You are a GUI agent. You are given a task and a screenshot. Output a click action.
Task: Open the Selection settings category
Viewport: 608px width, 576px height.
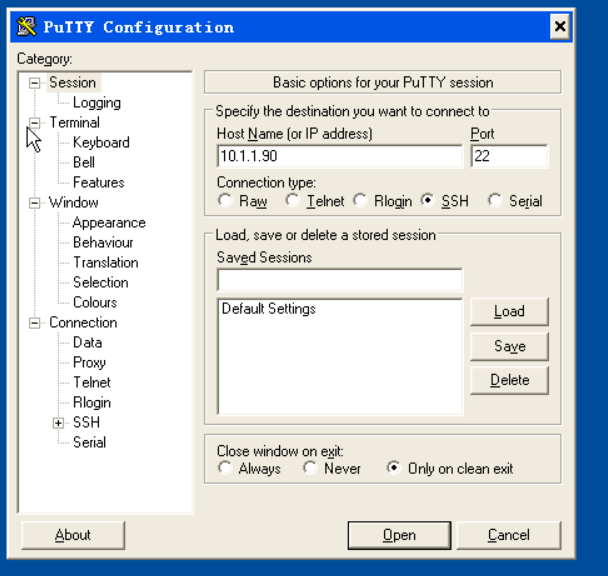tap(100, 282)
